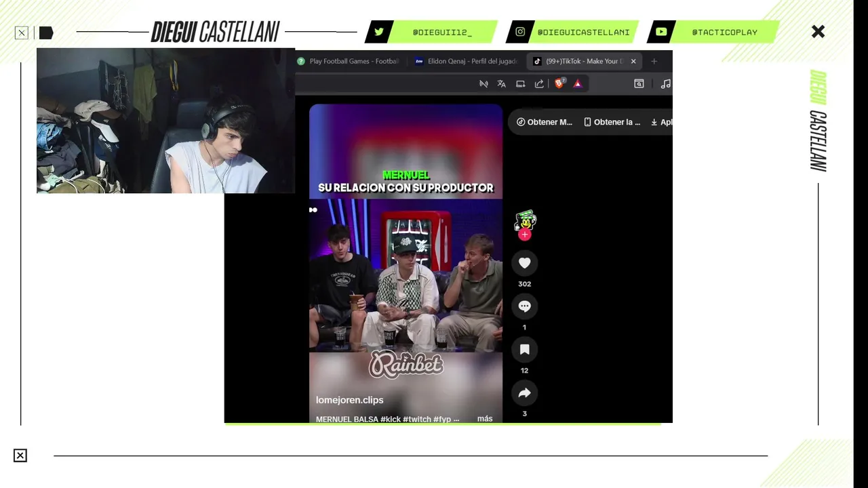Click the Obtener la ... button
The height and width of the screenshot is (488, 868).
point(612,122)
